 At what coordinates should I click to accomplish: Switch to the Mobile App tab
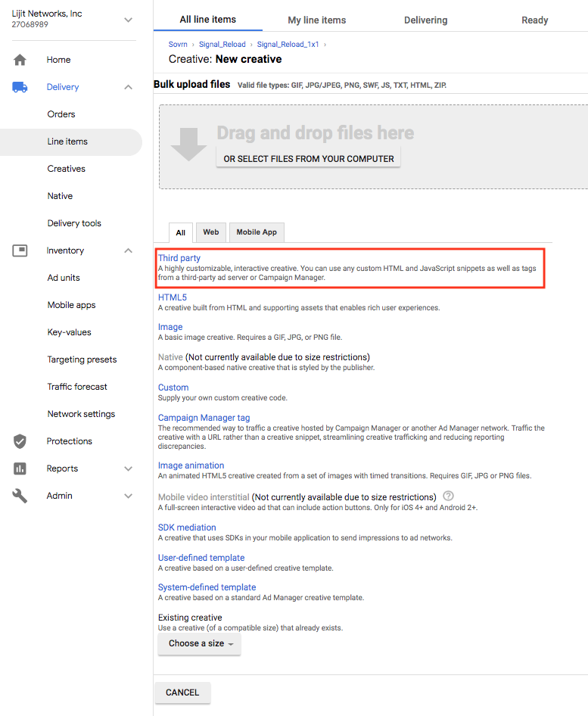[x=257, y=232]
